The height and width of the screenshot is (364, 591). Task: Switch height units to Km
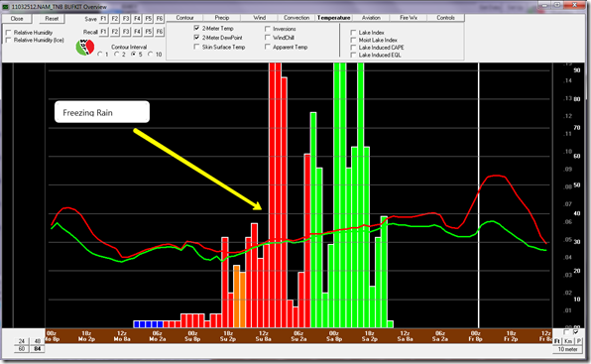coord(568,341)
